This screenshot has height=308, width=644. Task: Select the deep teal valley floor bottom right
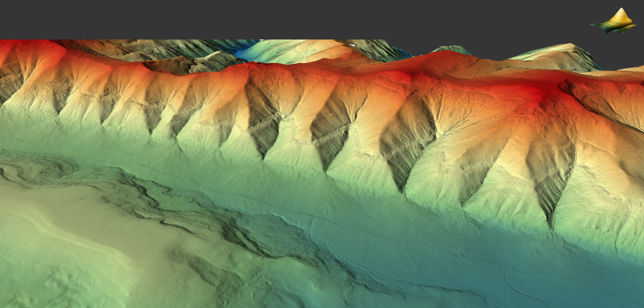[x=579, y=279]
